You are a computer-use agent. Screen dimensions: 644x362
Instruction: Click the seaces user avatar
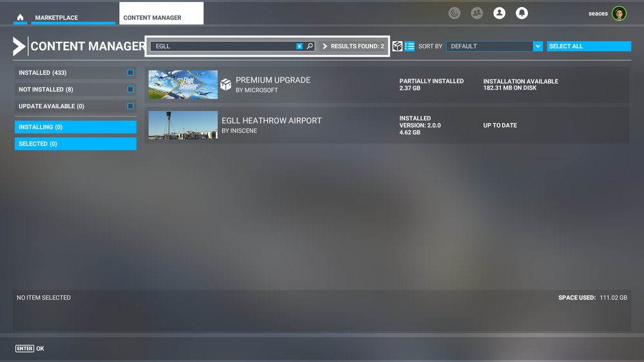(619, 14)
